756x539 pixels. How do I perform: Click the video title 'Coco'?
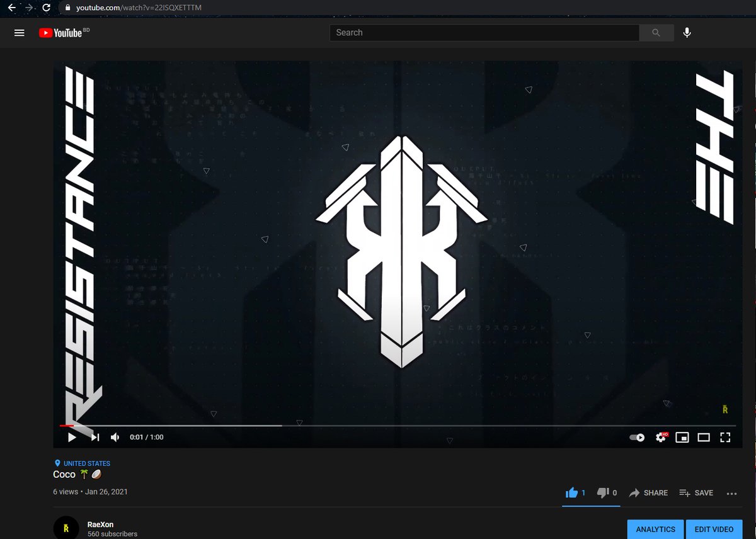pos(77,474)
